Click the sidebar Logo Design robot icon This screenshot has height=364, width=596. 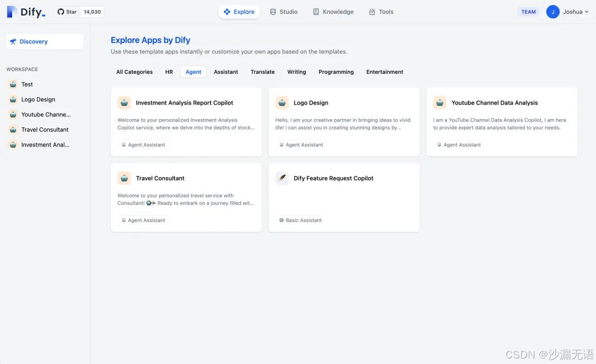13,100
